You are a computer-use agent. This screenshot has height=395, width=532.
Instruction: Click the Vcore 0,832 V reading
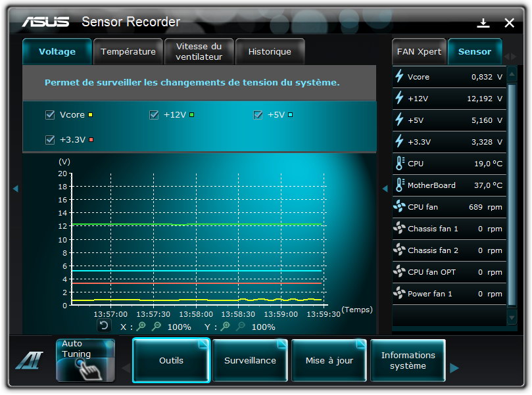(487, 77)
